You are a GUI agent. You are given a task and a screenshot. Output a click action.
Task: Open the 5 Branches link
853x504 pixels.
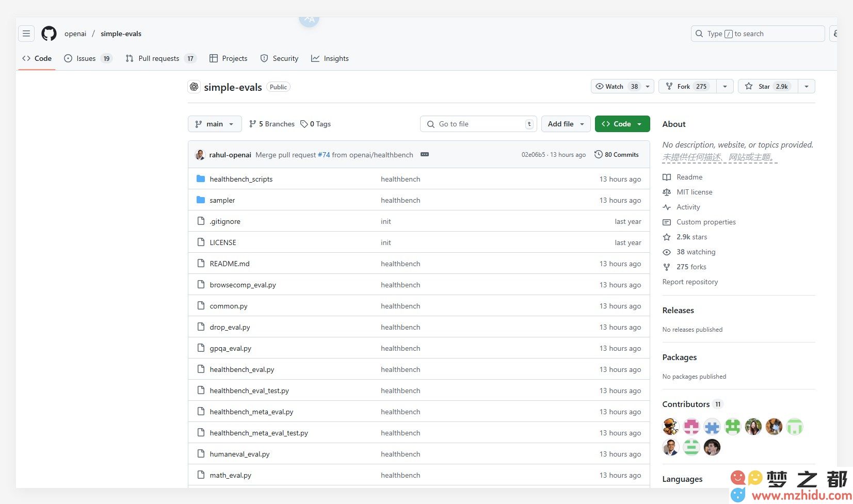[272, 124]
